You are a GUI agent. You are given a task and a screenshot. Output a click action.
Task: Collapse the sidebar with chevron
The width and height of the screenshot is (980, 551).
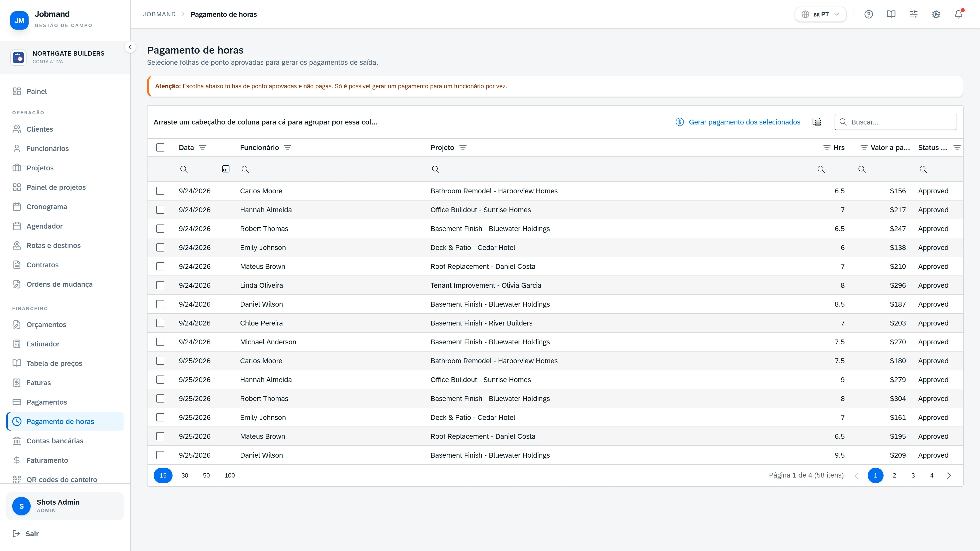(x=130, y=47)
